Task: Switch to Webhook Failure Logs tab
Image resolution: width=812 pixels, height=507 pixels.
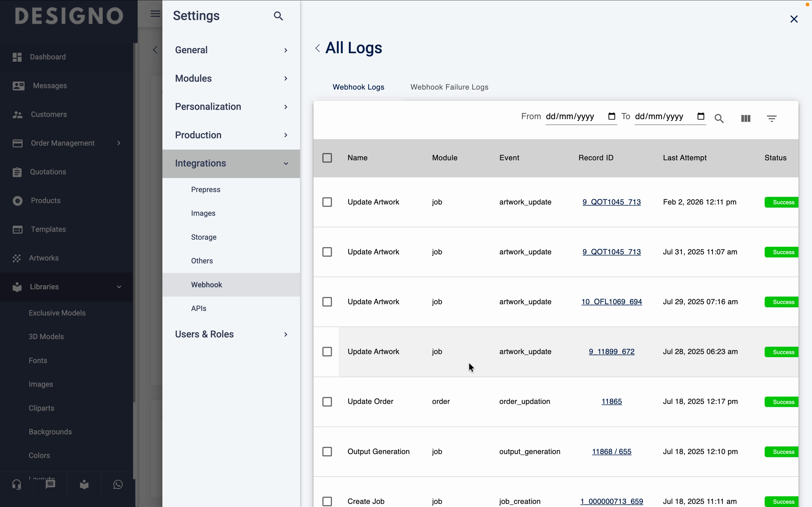Action: point(449,87)
